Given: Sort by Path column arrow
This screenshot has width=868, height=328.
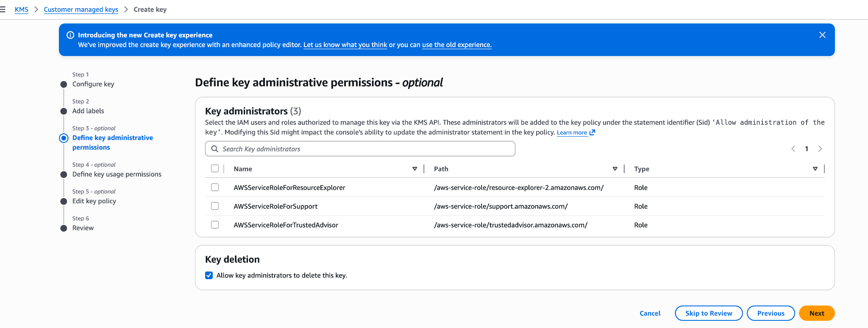Looking at the screenshot, I should pyautogui.click(x=615, y=169).
